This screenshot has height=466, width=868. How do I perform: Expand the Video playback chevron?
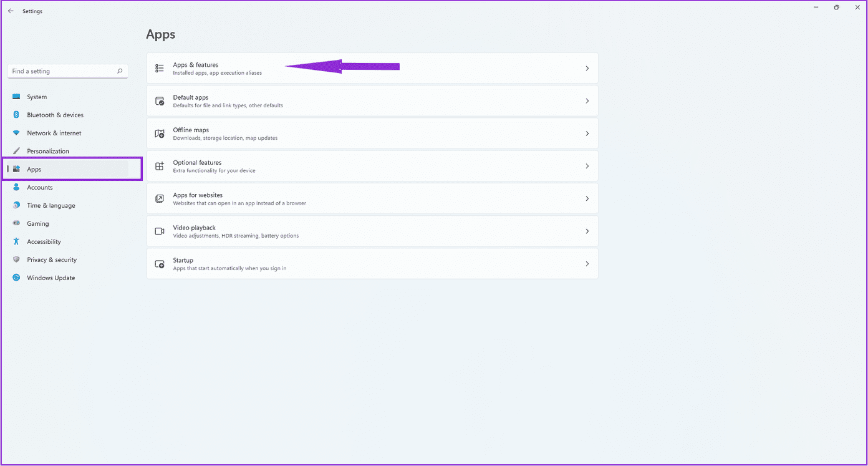[587, 231]
